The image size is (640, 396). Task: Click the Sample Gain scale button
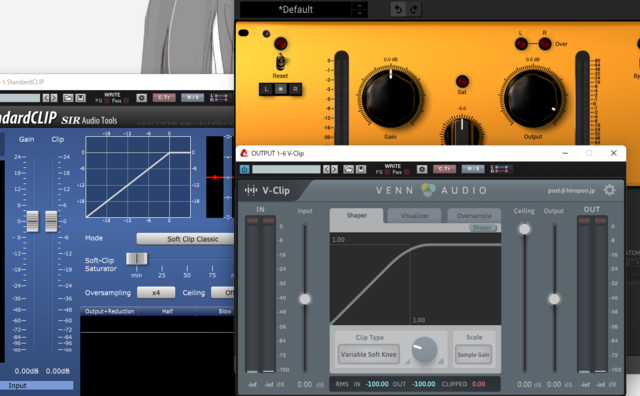coord(473,354)
